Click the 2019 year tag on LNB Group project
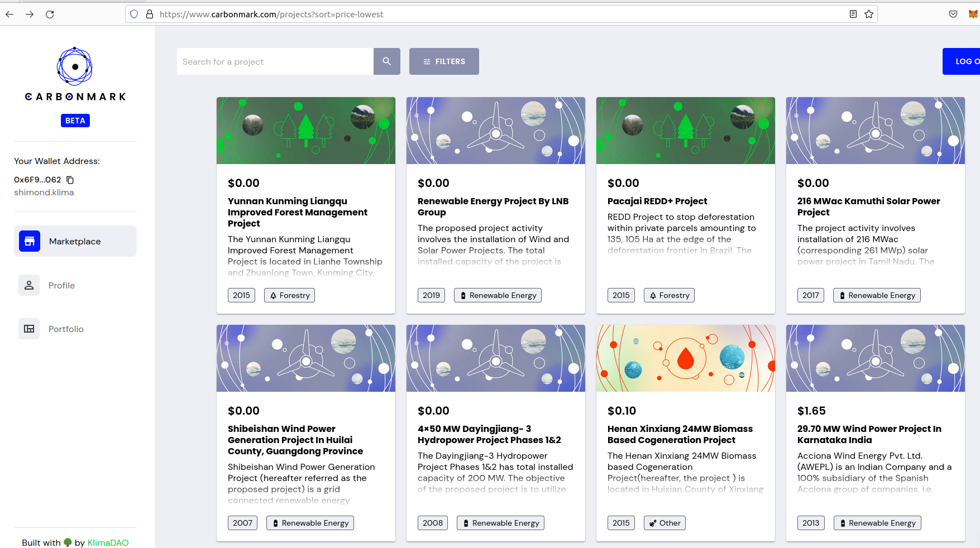This screenshot has height=548, width=980. [x=431, y=295]
